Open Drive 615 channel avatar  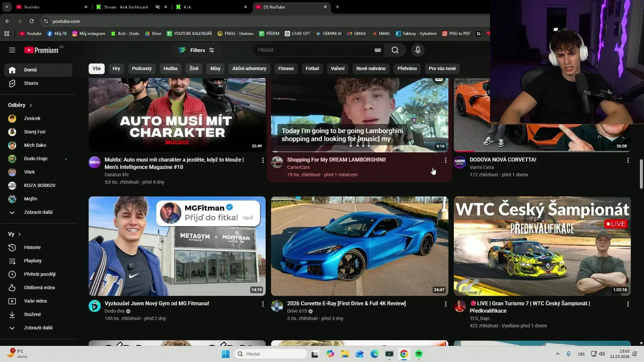(277, 306)
